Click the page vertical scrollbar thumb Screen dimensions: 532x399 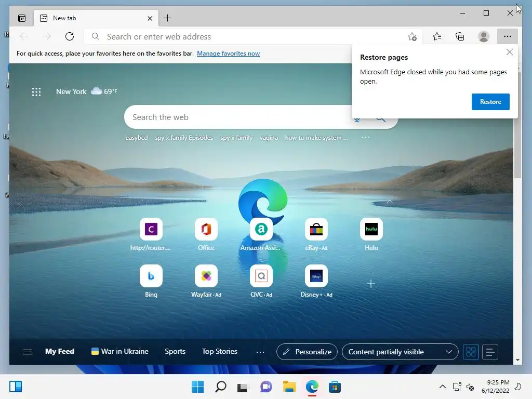[517, 124]
